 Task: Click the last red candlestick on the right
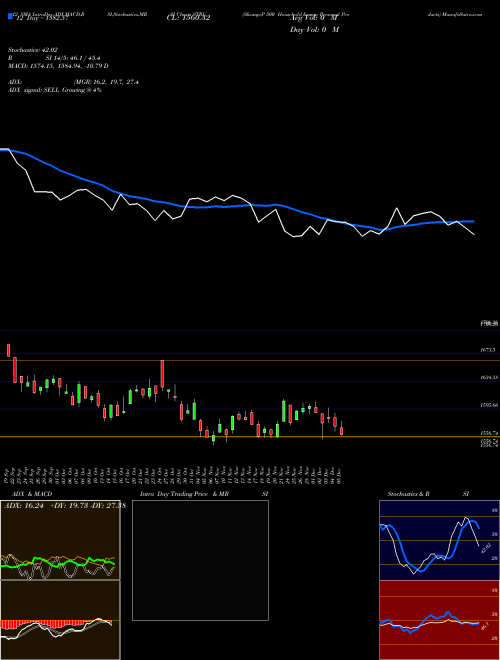[342, 431]
